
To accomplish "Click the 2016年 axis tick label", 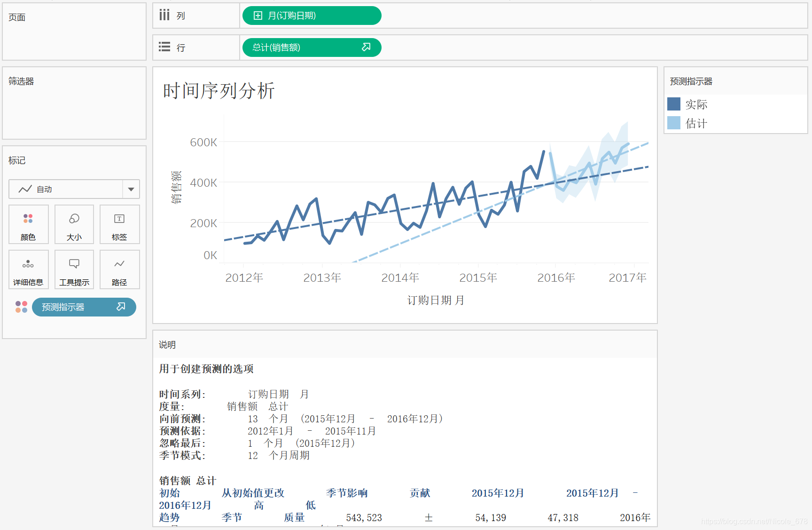I will pos(556,277).
